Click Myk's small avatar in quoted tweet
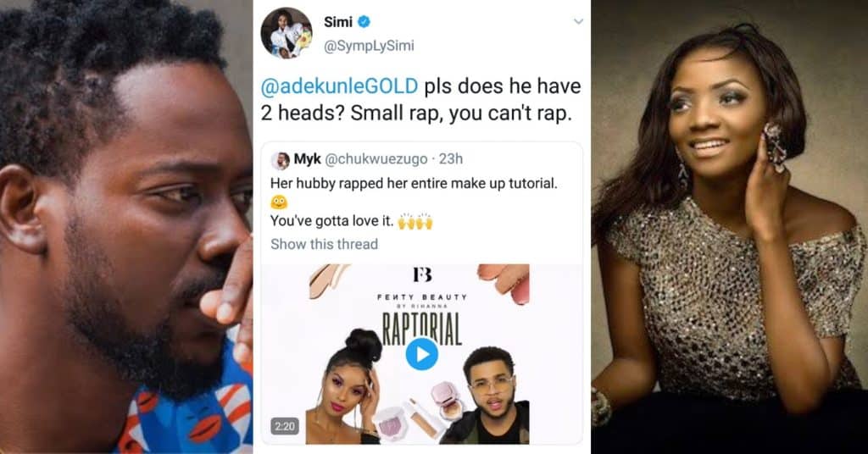Image resolution: width=868 pixels, height=454 pixels. [280, 160]
